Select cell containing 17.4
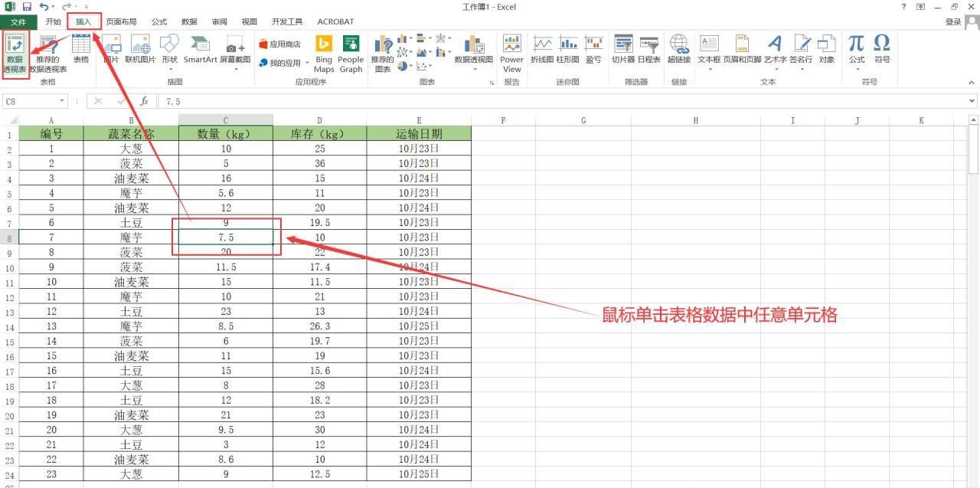980x488 pixels. (x=320, y=267)
